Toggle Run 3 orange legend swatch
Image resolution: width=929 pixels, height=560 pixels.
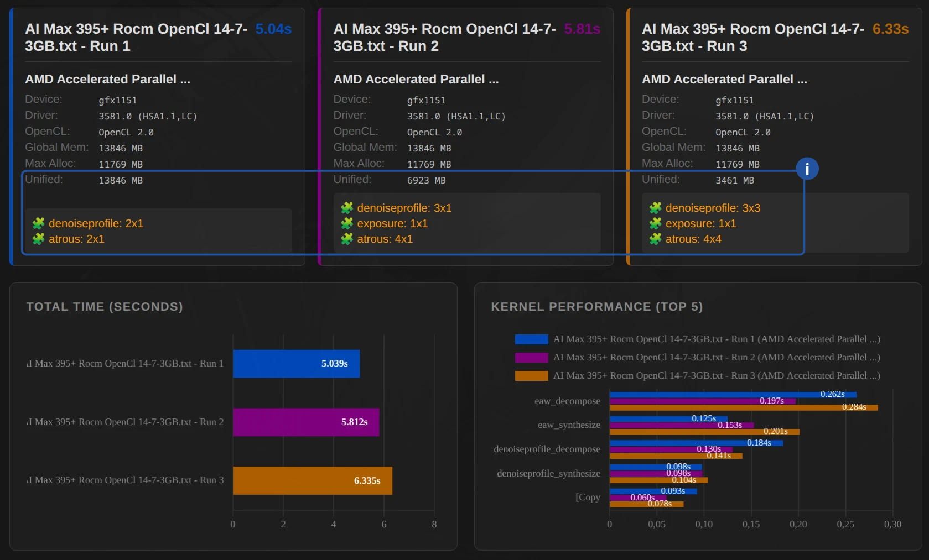pyautogui.click(x=531, y=376)
